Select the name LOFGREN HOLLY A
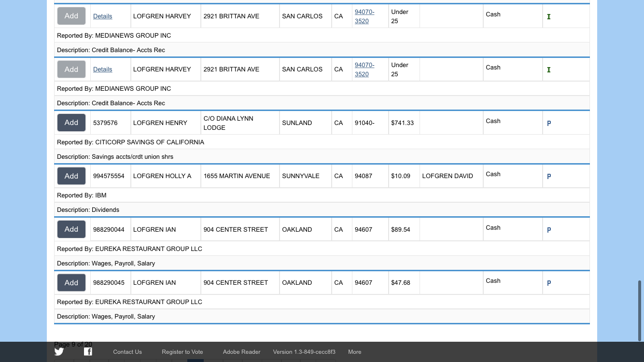The width and height of the screenshot is (644, 362). pos(162,176)
